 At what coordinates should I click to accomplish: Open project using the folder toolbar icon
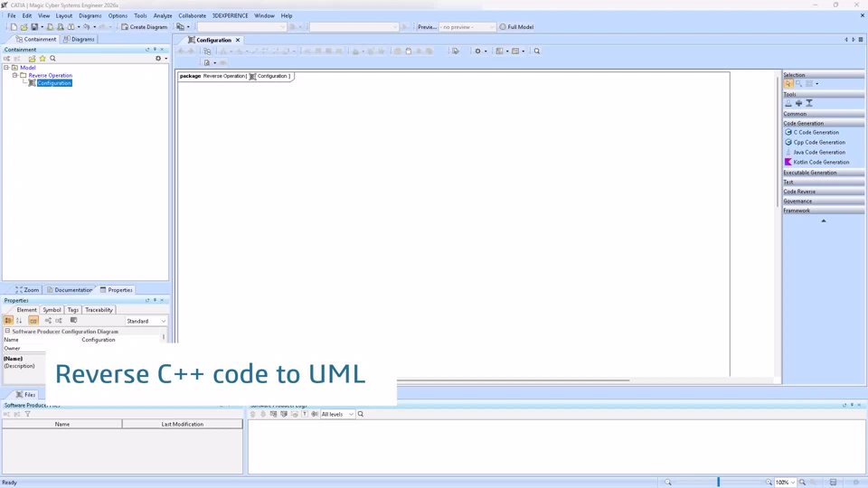click(x=24, y=26)
